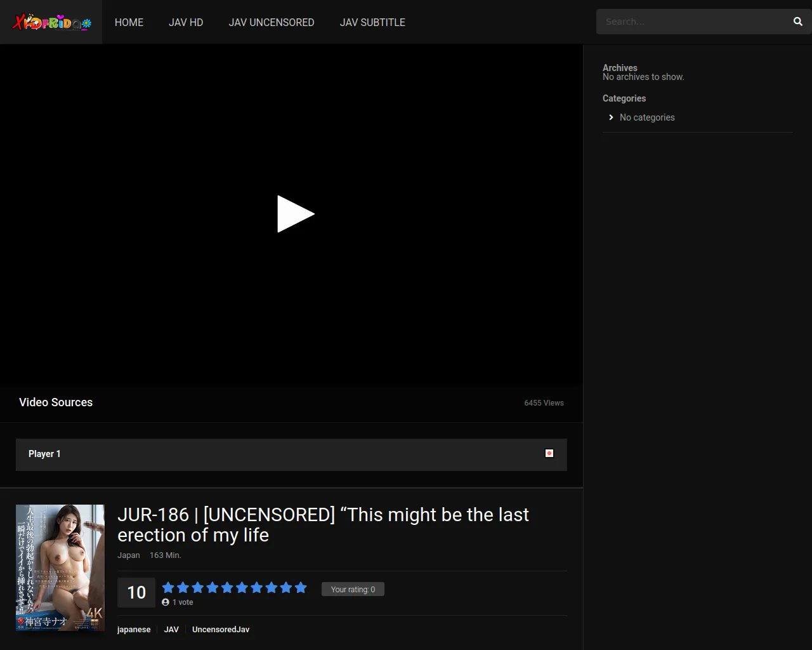The image size is (812, 650).
Task: Click the video cover thumbnail
Action: pyautogui.click(x=60, y=567)
